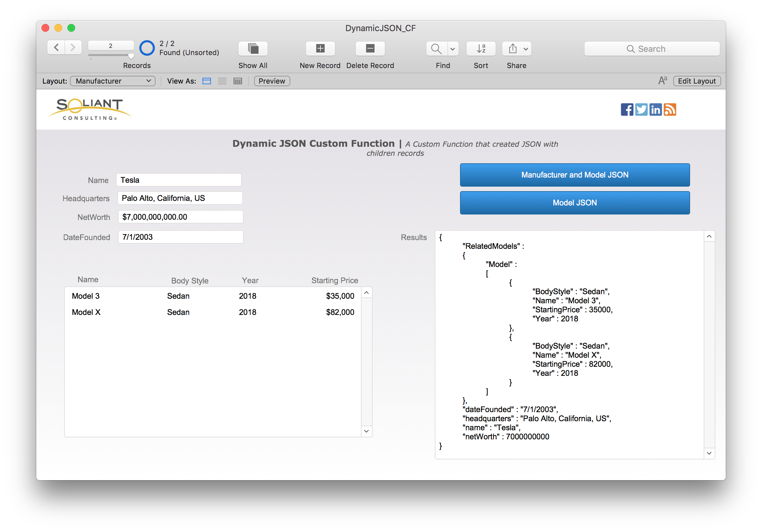Open the Twitter social icon
The image size is (762, 532).
[x=641, y=110]
